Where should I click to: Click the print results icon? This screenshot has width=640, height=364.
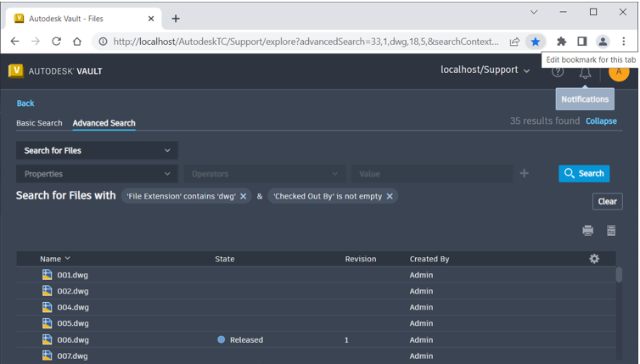587,231
